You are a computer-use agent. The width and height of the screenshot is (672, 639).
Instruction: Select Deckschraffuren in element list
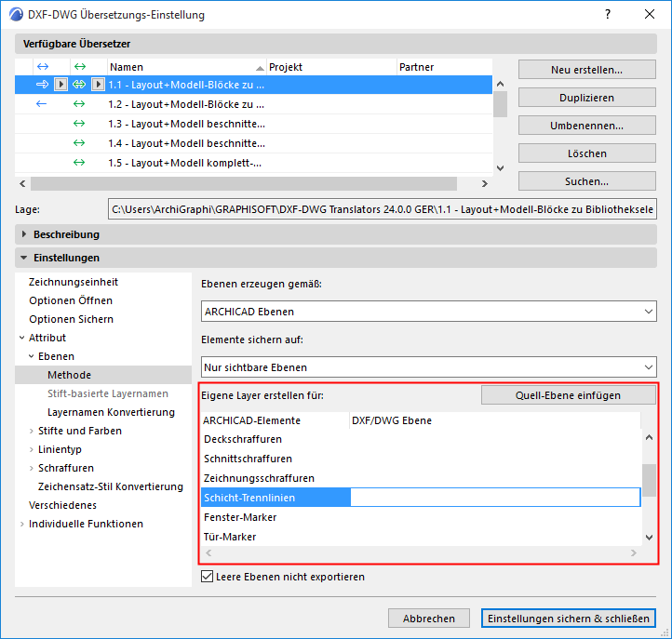tap(422, 439)
